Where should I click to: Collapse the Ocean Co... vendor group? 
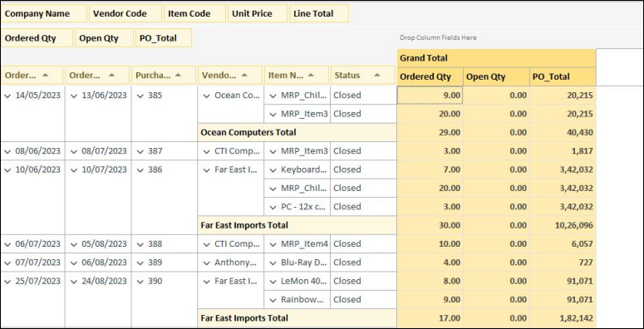pos(207,96)
